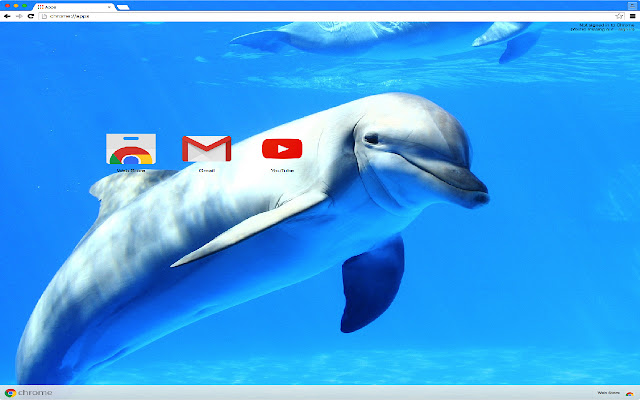Close the Apps tab
The height and width of the screenshot is (400, 640).
pyautogui.click(x=109, y=7)
